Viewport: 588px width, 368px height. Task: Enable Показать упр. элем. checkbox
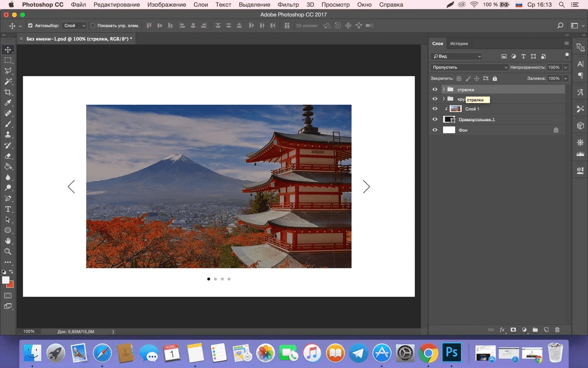(93, 25)
